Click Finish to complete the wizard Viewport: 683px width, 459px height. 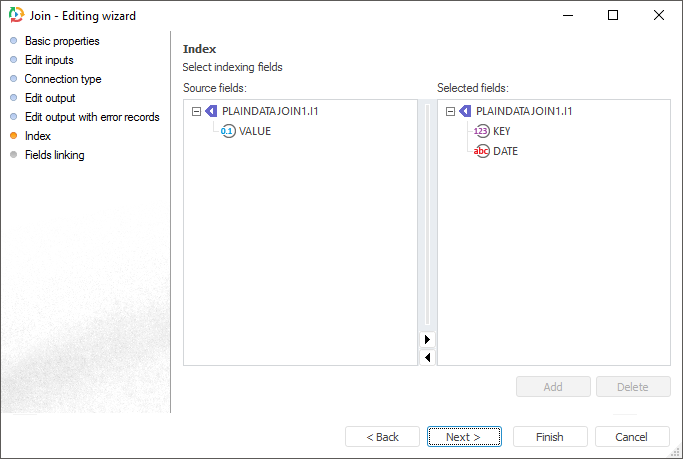pyautogui.click(x=549, y=437)
